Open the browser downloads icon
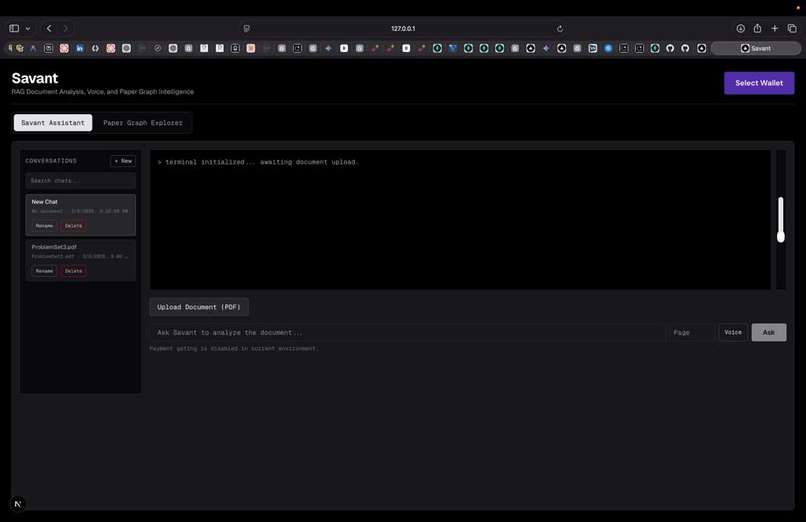Image resolution: width=806 pixels, height=522 pixels. pyautogui.click(x=740, y=28)
